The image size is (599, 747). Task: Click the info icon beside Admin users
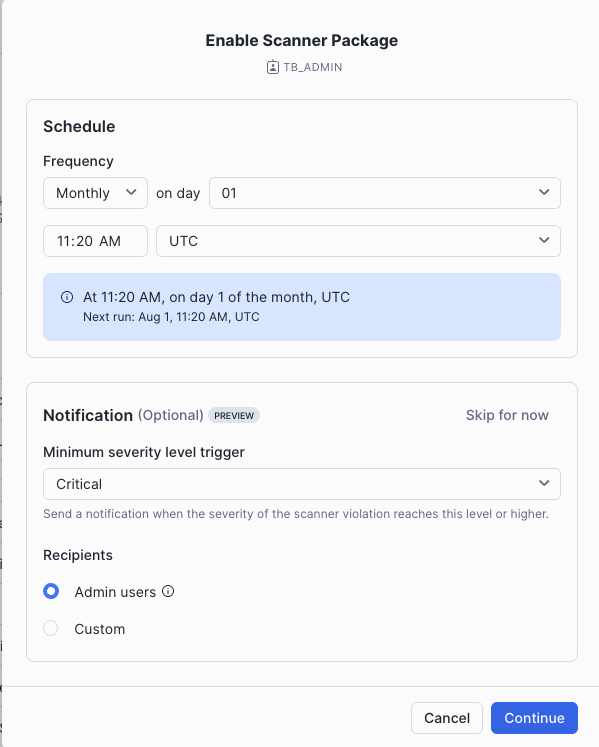pyautogui.click(x=168, y=591)
